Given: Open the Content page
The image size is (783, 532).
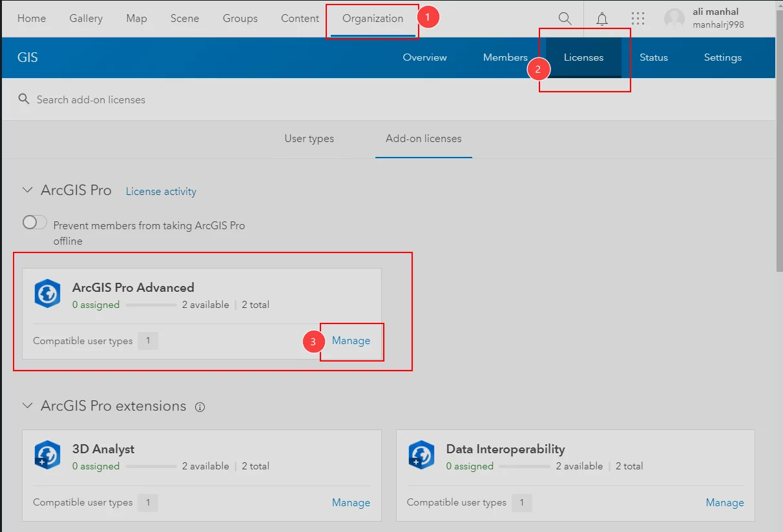Looking at the screenshot, I should click(300, 18).
